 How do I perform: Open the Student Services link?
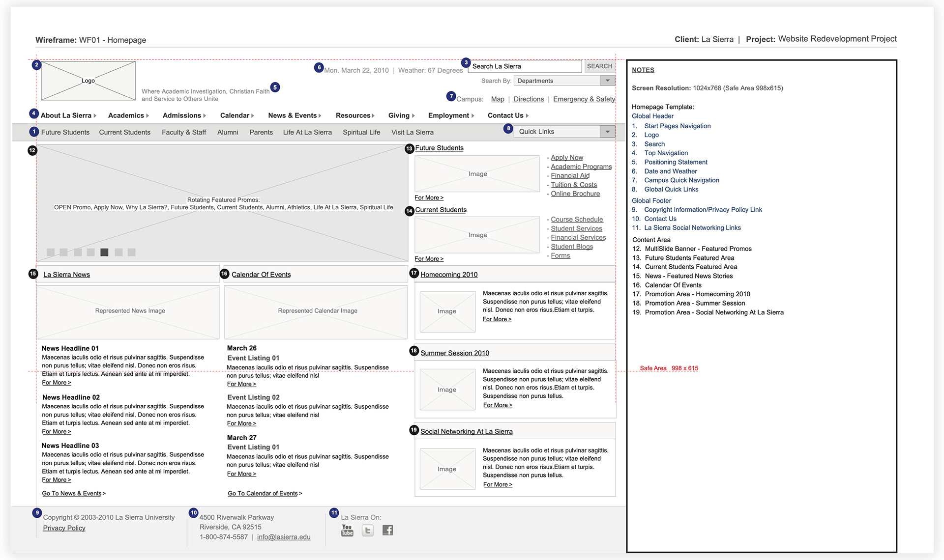coord(576,228)
